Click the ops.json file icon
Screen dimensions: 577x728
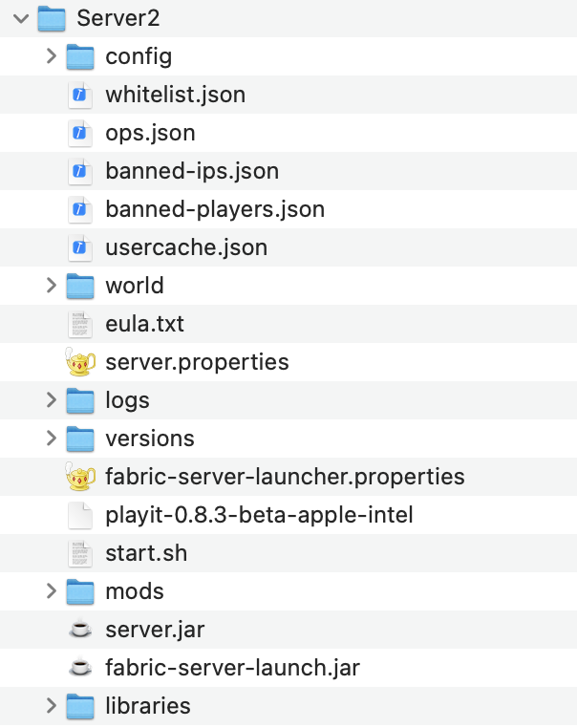click(80, 133)
